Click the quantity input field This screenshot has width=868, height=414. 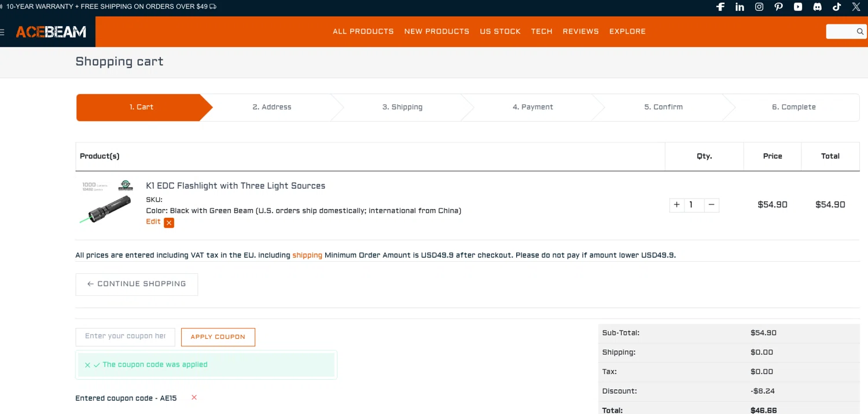(694, 205)
